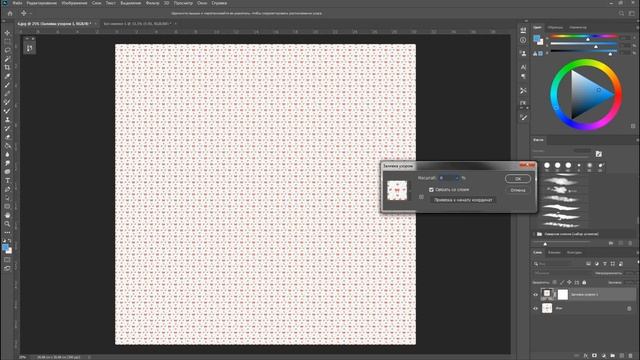
Task: Create a new layer group folder icon
Action: pyautogui.click(x=613, y=356)
